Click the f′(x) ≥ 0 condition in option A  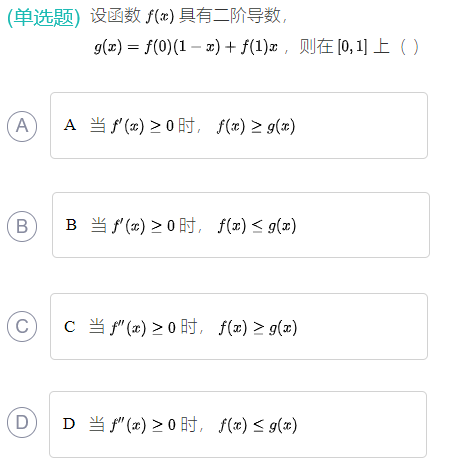[x=142, y=126]
